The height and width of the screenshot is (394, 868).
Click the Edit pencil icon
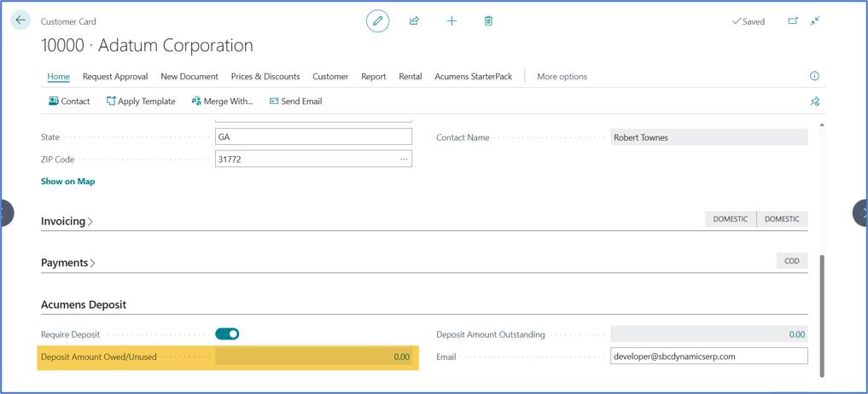[377, 21]
